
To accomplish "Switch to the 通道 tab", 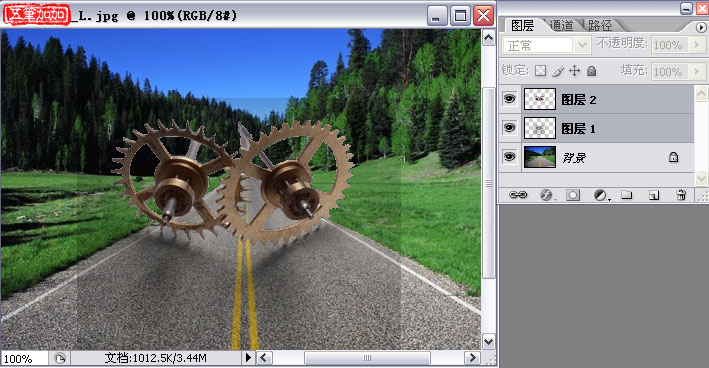I will 562,25.
